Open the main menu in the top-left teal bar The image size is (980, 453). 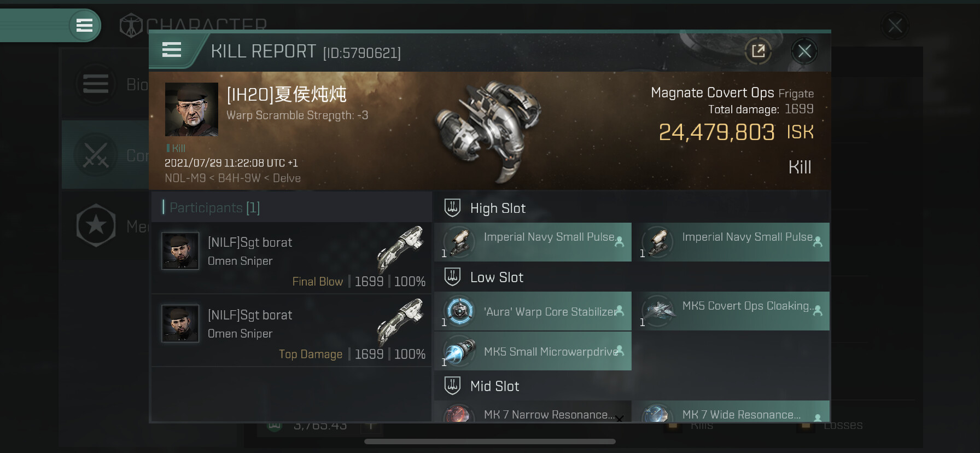click(84, 25)
